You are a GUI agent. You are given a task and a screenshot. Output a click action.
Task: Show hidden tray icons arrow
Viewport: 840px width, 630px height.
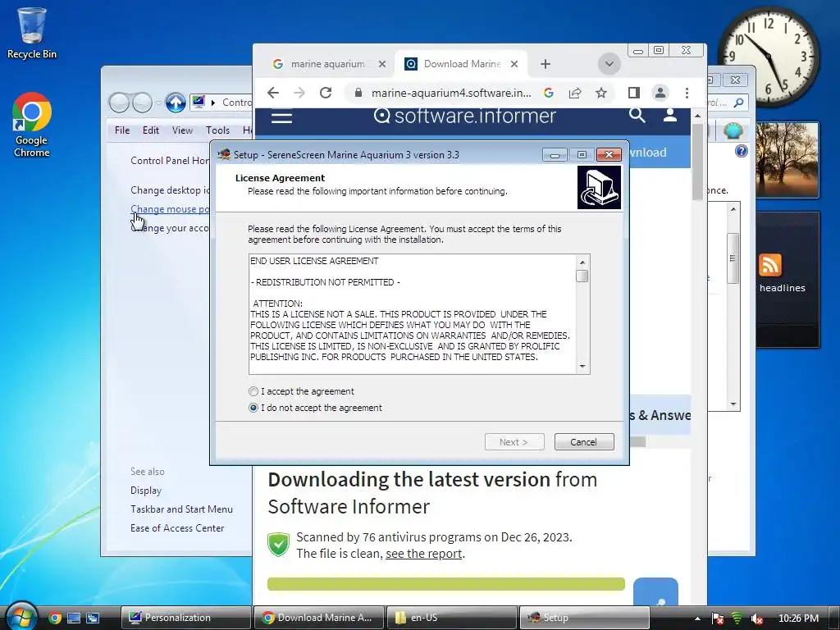[697, 619]
